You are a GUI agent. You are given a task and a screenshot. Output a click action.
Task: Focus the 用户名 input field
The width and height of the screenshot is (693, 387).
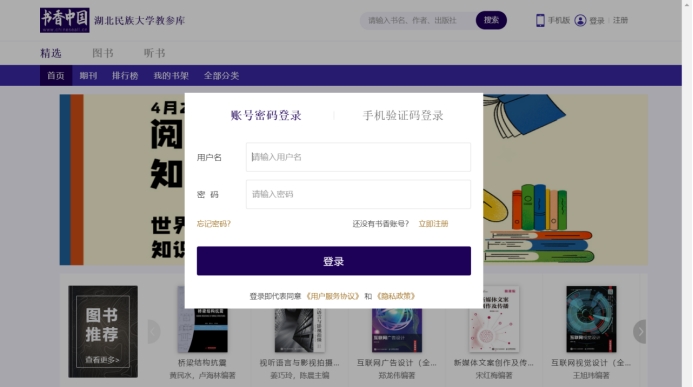(358, 157)
